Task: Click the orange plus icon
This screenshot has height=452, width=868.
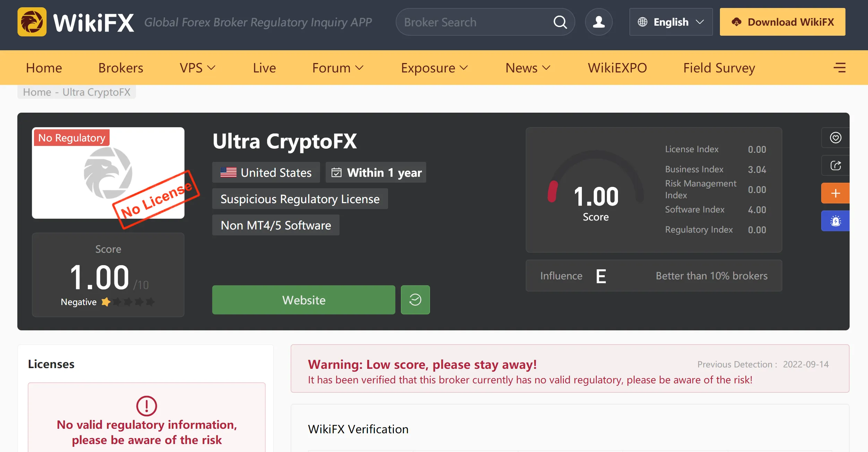Action: tap(835, 193)
